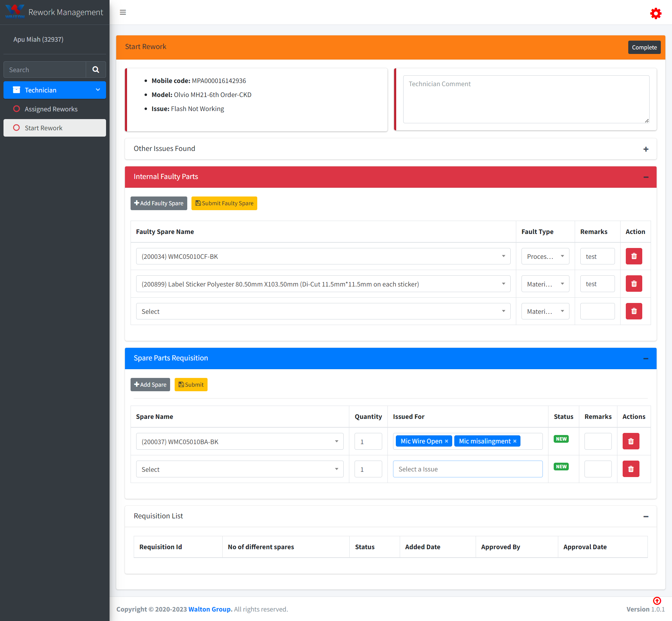Screen dimensions: 672x621
Task: Click the scroll-to-top arrow icon
Action: (x=657, y=601)
